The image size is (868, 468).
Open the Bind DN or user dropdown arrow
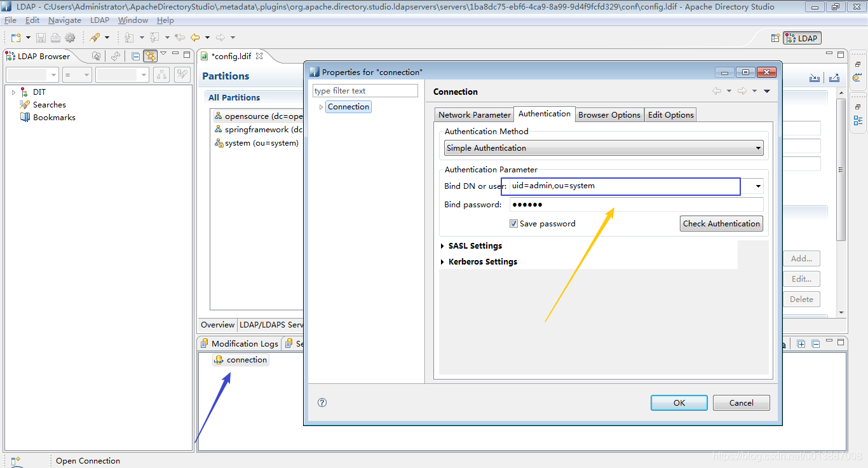tap(758, 186)
